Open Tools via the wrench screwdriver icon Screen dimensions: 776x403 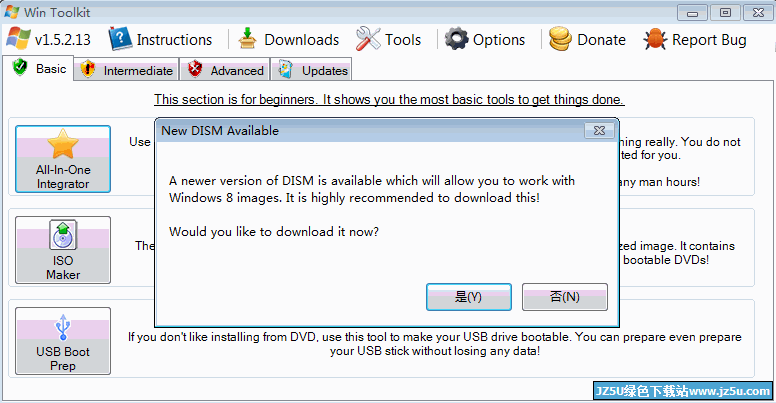click(368, 39)
